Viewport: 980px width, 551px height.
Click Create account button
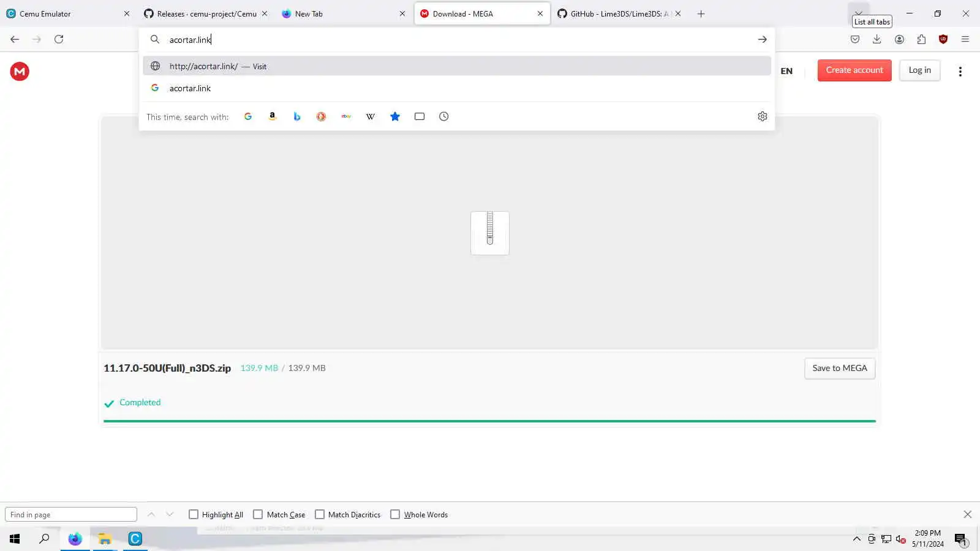coord(854,70)
